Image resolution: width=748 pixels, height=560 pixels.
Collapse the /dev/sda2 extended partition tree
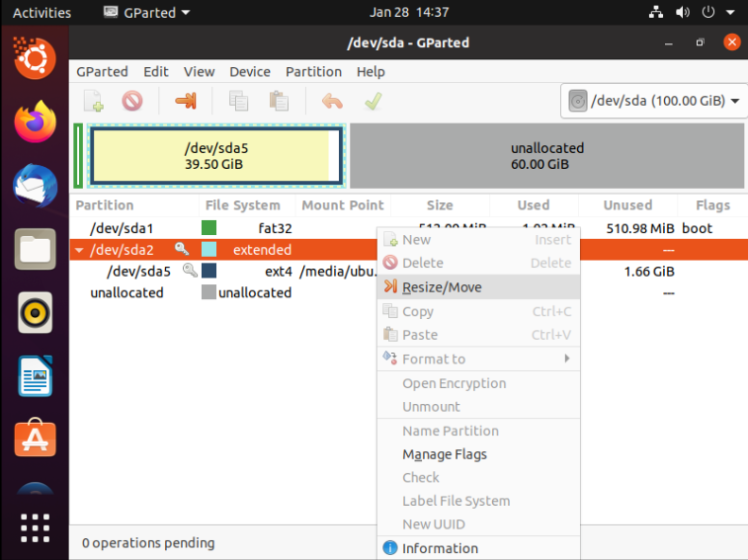pyautogui.click(x=79, y=250)
